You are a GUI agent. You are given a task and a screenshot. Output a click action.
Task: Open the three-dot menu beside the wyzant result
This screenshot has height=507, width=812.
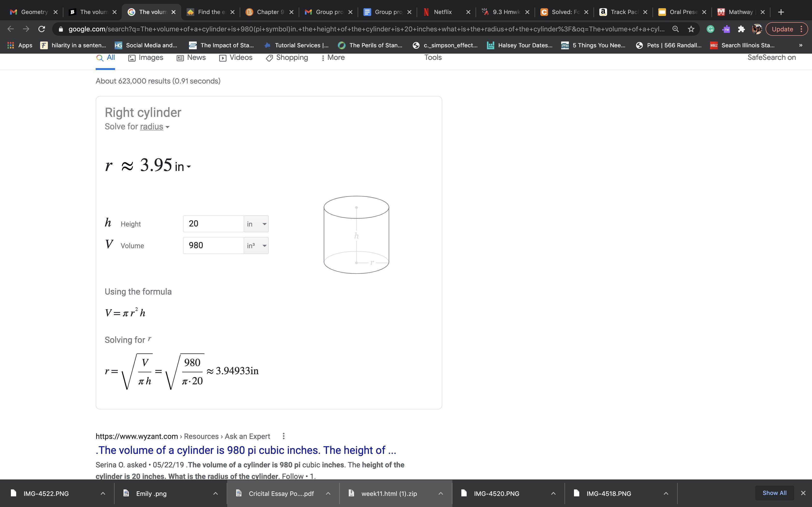(283, 436)
